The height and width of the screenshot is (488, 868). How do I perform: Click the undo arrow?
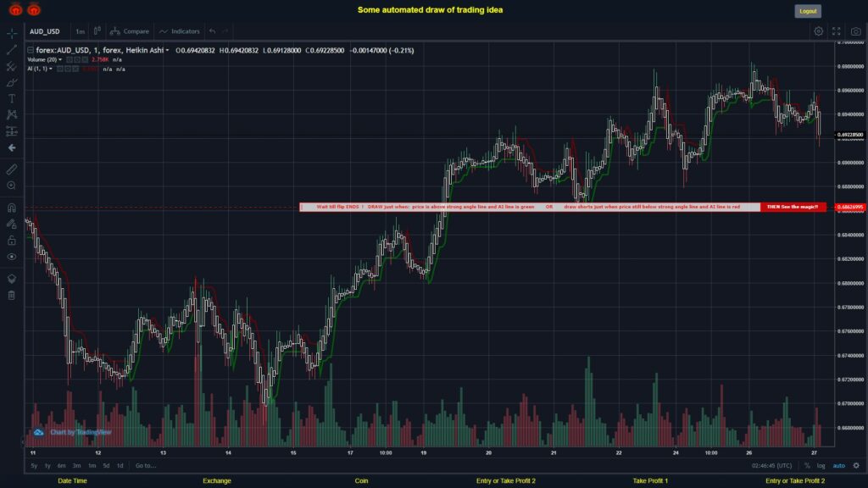click(x=213, y=31)
